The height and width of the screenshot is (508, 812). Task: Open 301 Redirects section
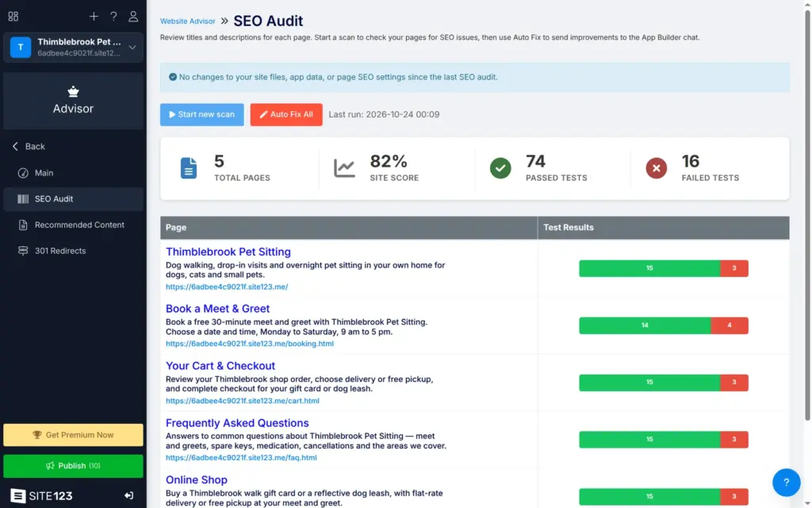(73, 251)
